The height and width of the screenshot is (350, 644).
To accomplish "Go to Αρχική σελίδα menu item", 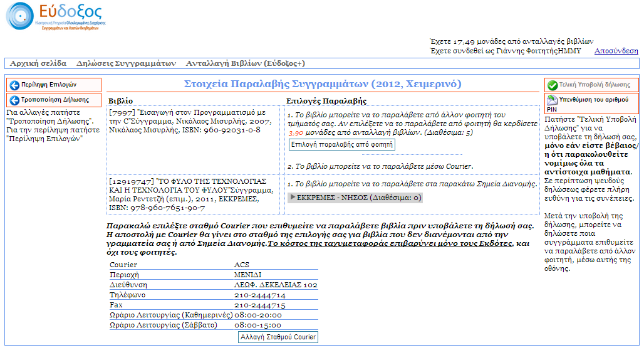I will point(38,63).
